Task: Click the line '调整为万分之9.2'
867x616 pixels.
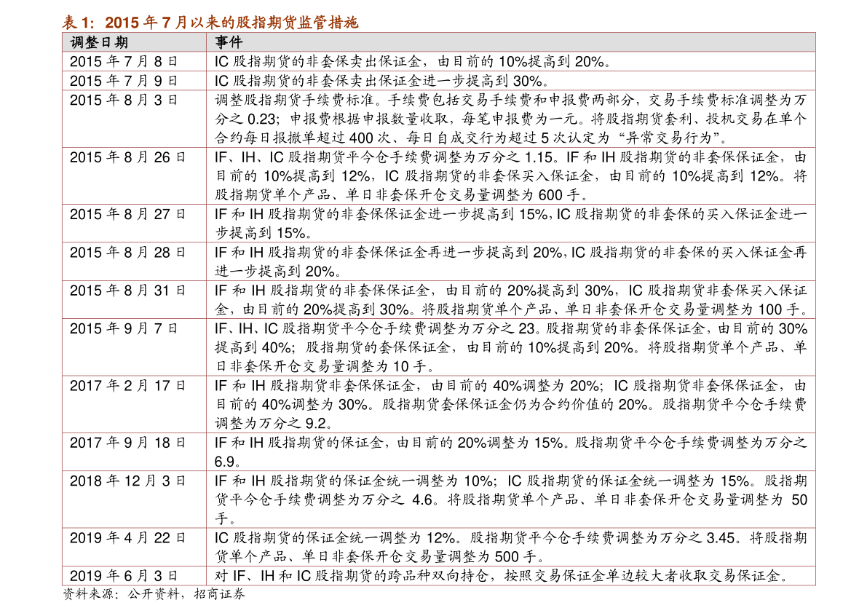Action: [x=274, y=423]
